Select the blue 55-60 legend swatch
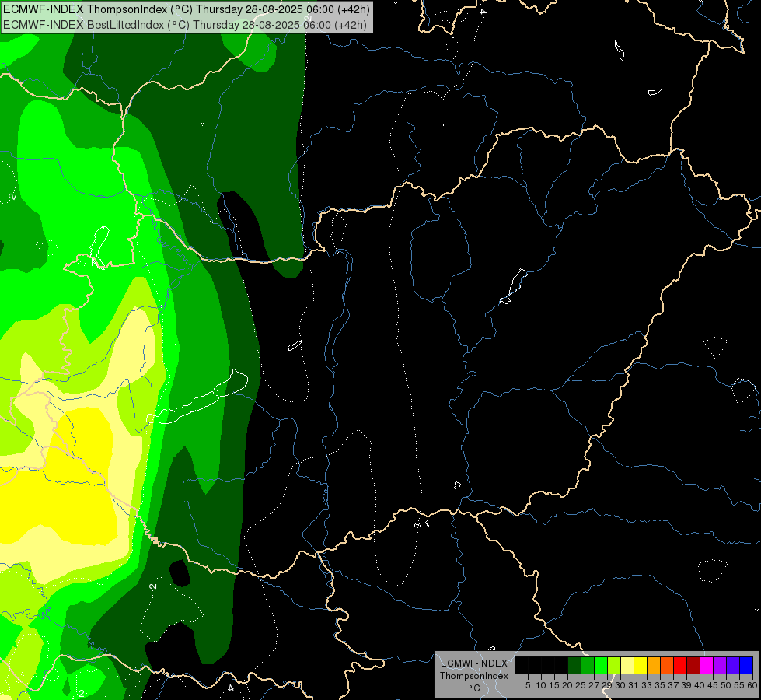The image size is (761, 700). pos(746,665)
